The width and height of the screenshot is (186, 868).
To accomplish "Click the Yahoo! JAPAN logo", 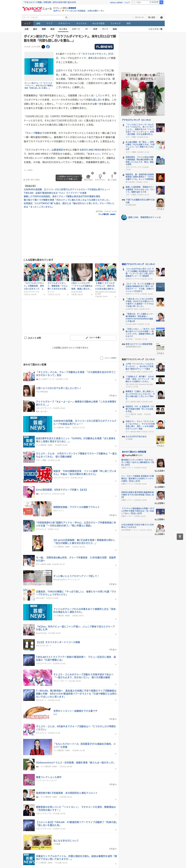I will point(32,9).
